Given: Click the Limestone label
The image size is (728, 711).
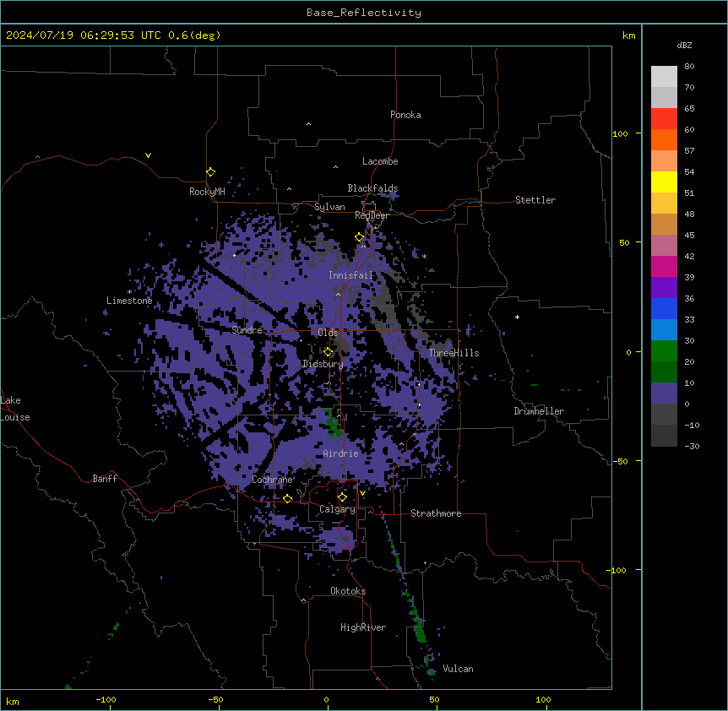Looking at the screenshot, I should tap(129, 301).
